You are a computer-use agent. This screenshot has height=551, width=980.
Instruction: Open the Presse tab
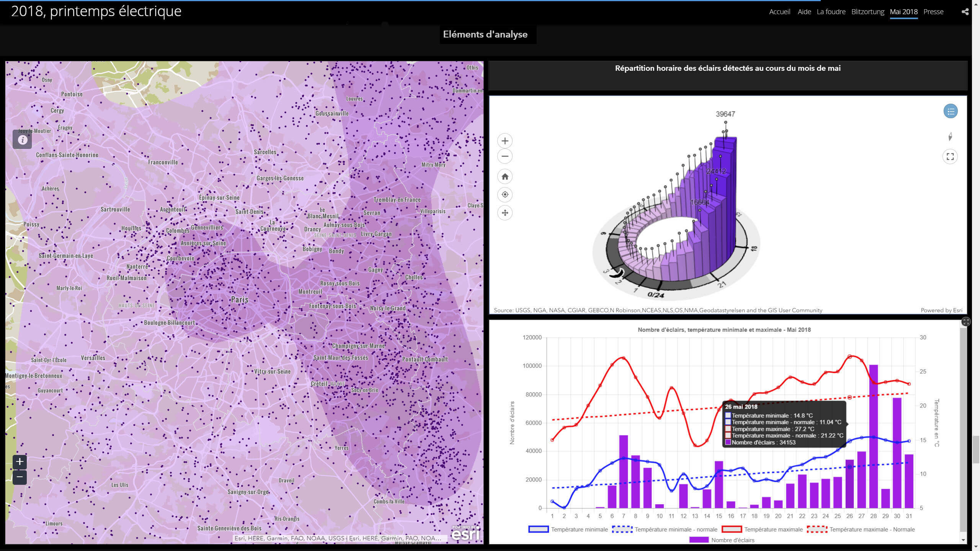pyautogui.click(x=933, y=12)
